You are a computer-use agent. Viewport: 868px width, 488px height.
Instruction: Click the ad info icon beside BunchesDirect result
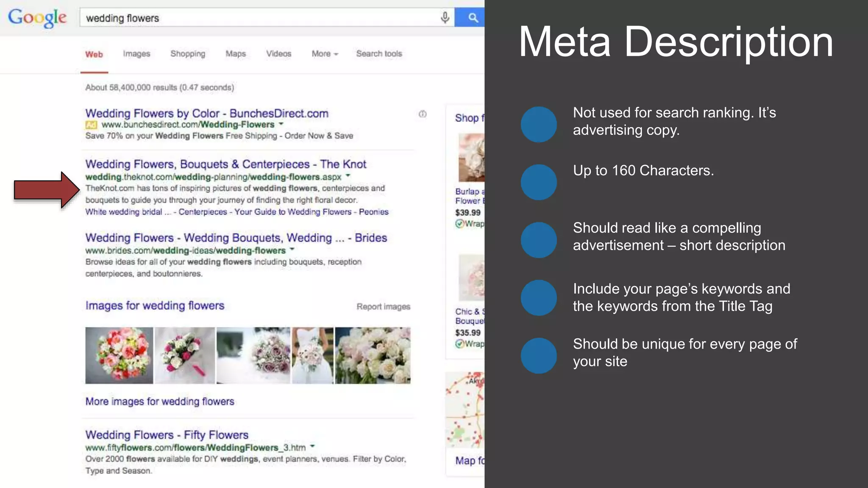coord(423,114)
